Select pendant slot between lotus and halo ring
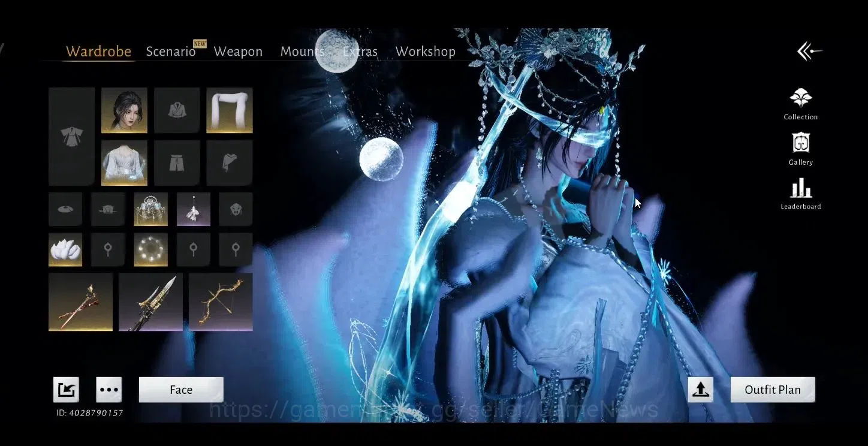 point(108,249)
